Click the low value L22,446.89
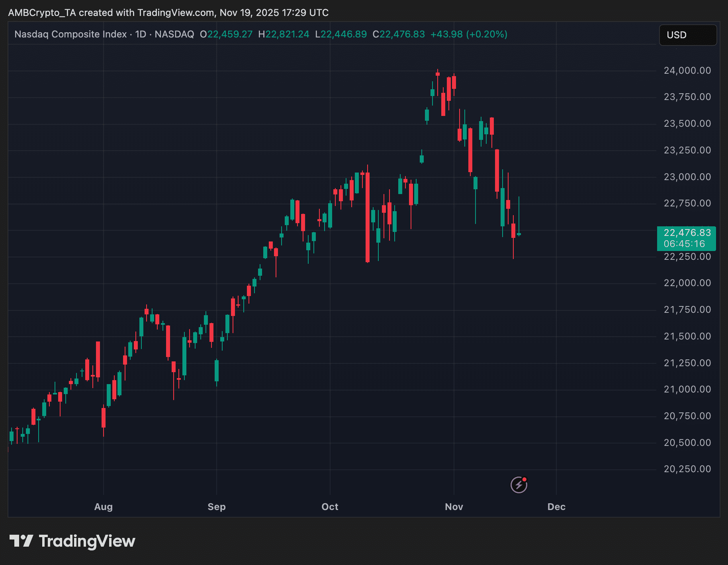 [341, 34]
